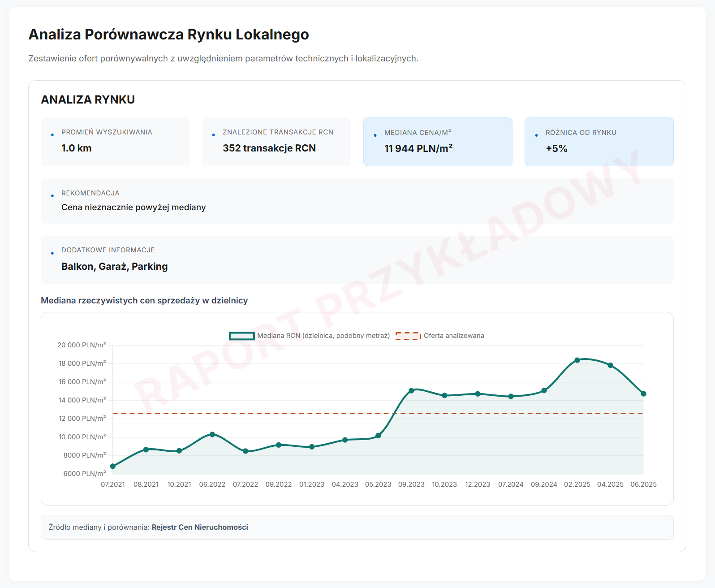Select the 02.2025 peak data point
Image resolution: width=715 pixels, height=588 pixels.
(x=577, y=360)
